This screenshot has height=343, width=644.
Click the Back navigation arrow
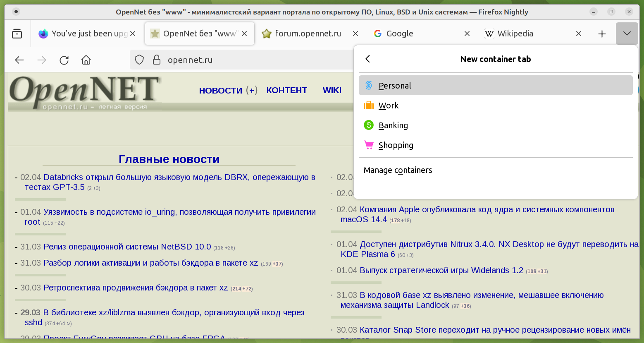click(19, 60)
